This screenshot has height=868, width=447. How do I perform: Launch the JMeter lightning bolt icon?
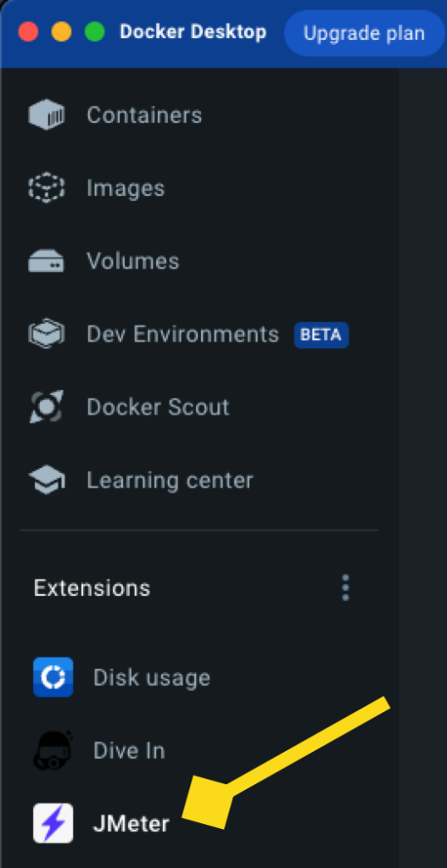click(x=53, y=823)
